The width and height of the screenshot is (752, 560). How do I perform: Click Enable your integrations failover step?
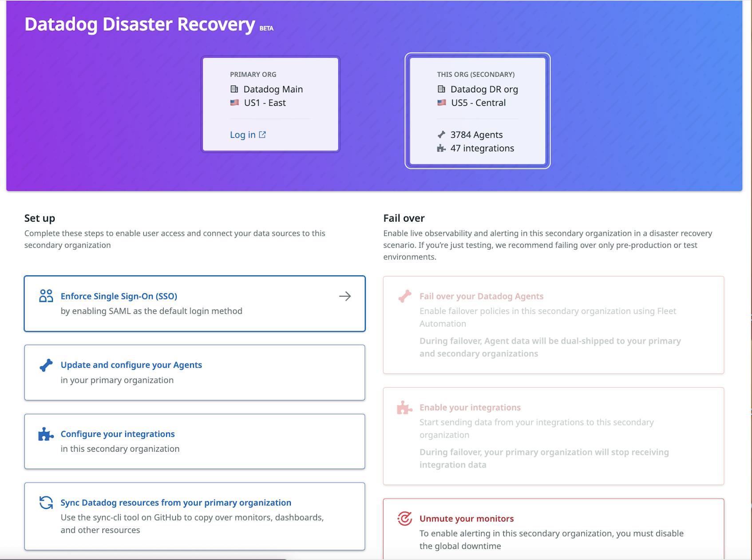click(x=470, y=408)
